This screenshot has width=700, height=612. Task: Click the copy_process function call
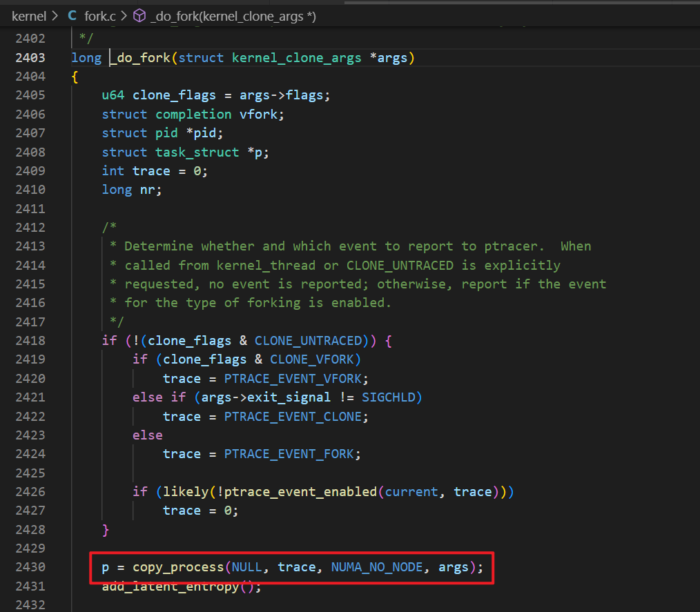[178, 567]
